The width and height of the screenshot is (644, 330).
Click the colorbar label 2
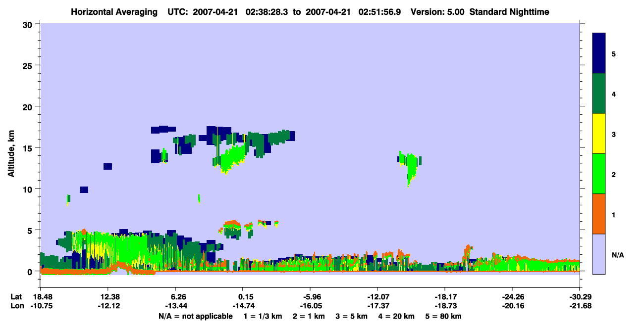pos(614,174)
